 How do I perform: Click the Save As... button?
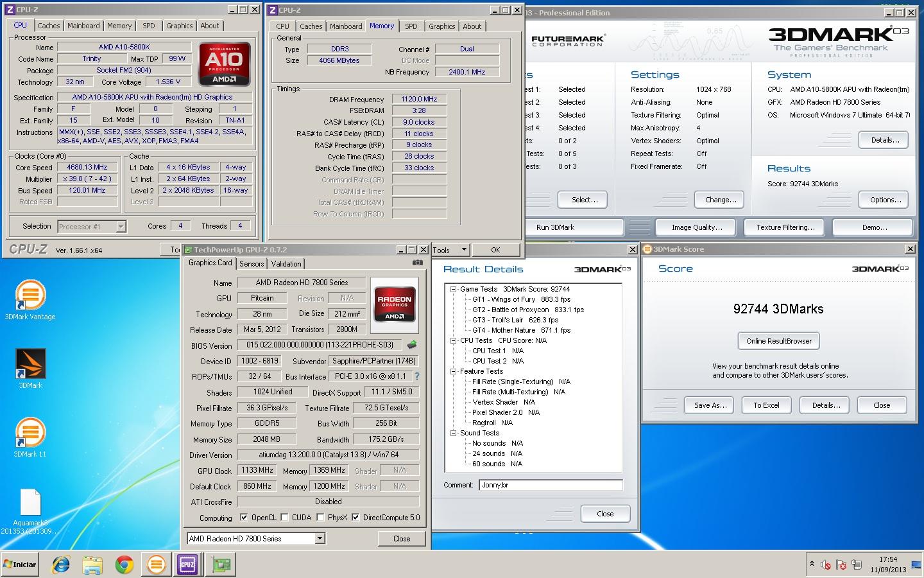(x=710, y=405)
